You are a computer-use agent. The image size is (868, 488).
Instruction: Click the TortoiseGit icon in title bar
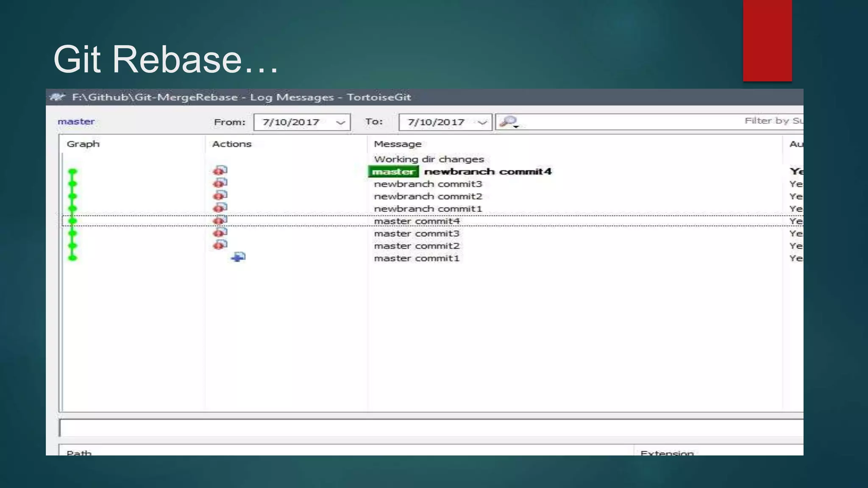pyautogui.click(x=57, y=97)
